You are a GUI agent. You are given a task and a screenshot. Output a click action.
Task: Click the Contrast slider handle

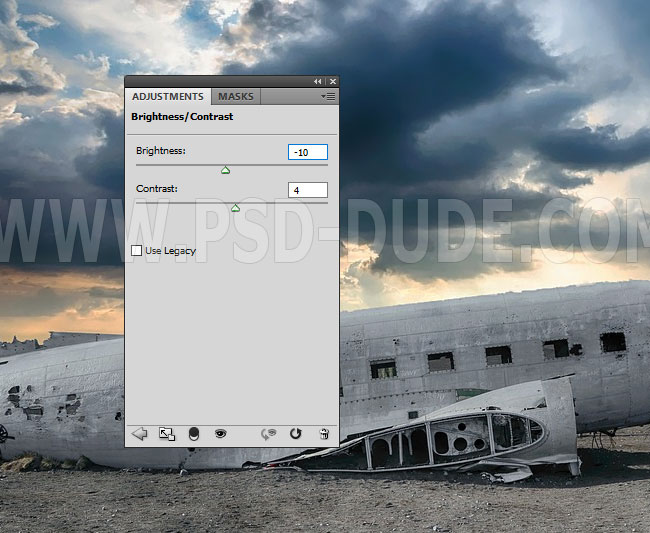point(235,208)
